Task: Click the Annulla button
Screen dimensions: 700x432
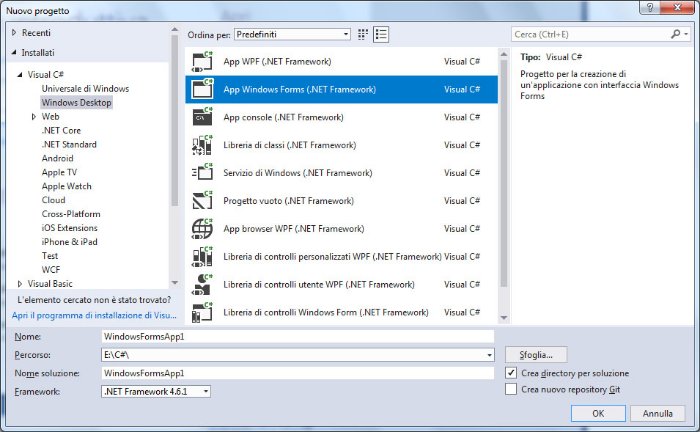Action: coord(658,413)
